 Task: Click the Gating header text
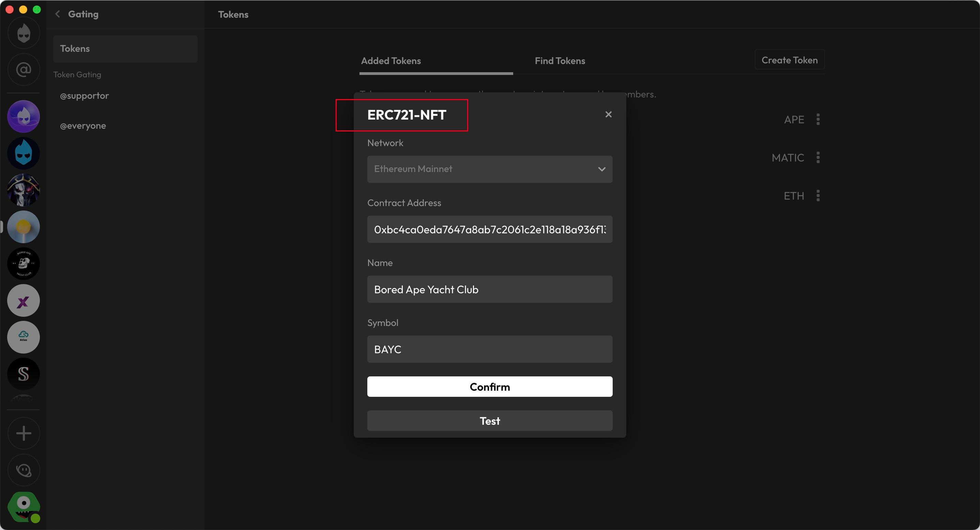pyautogui.click(x=83, y=14)
